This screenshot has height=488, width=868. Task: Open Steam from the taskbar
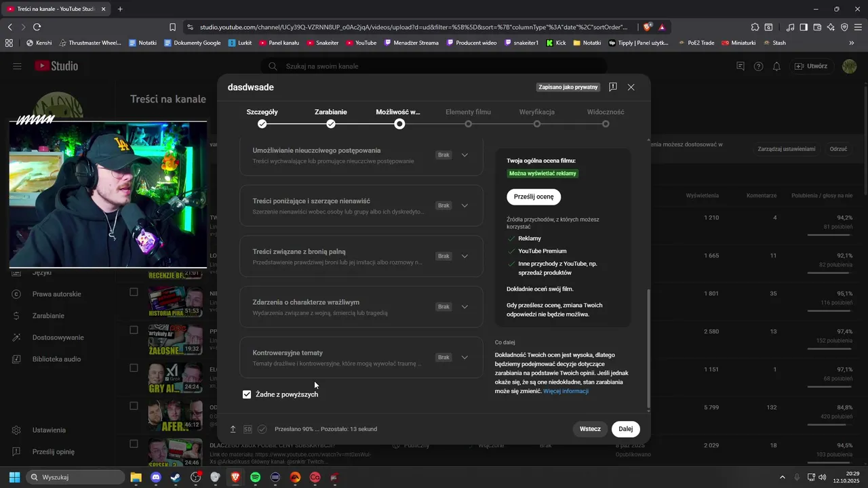pos(175,477)
